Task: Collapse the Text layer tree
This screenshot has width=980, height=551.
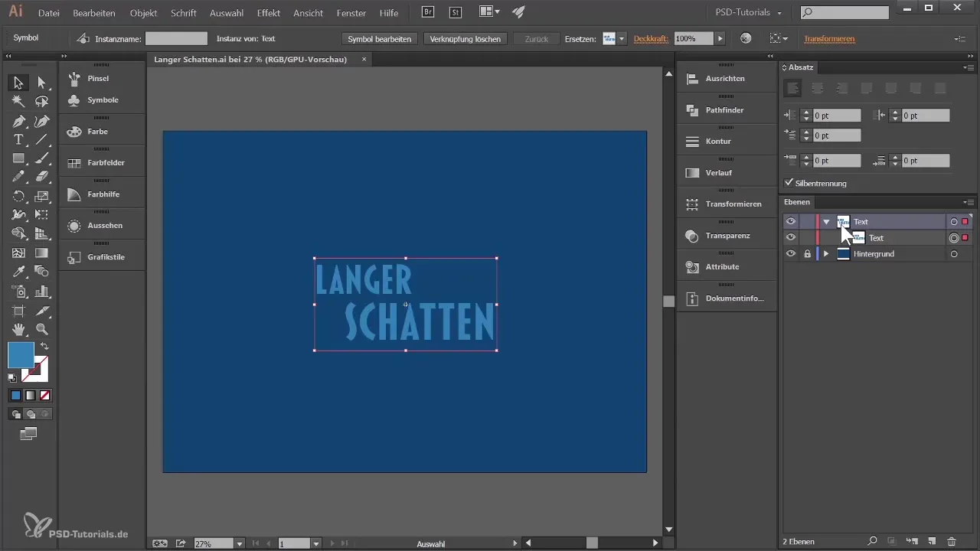Action: click(x=826, y=221)
